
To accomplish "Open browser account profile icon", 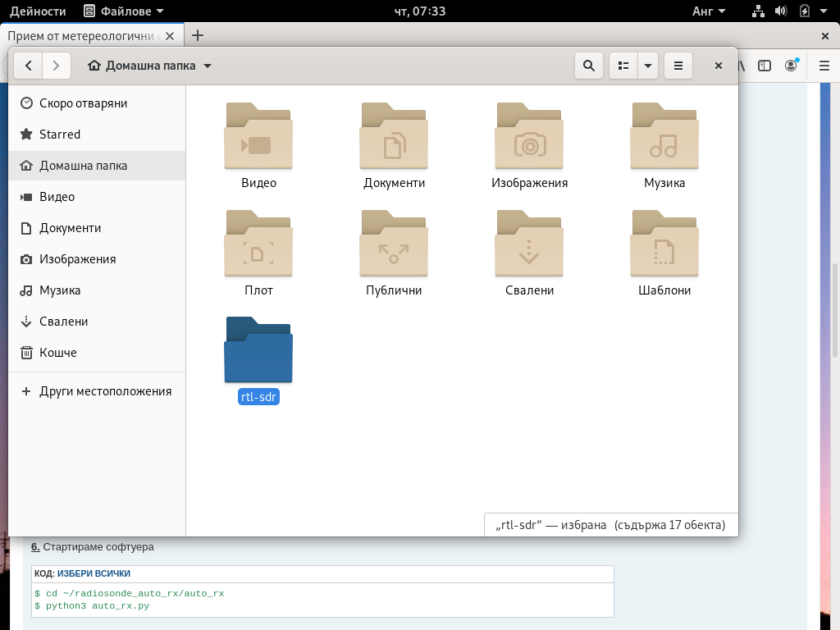I will 791,66.
